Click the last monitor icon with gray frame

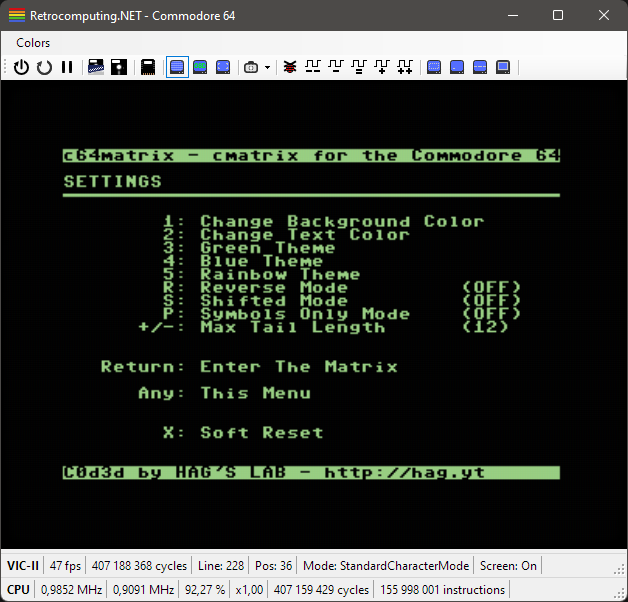[x=503, y=67]
